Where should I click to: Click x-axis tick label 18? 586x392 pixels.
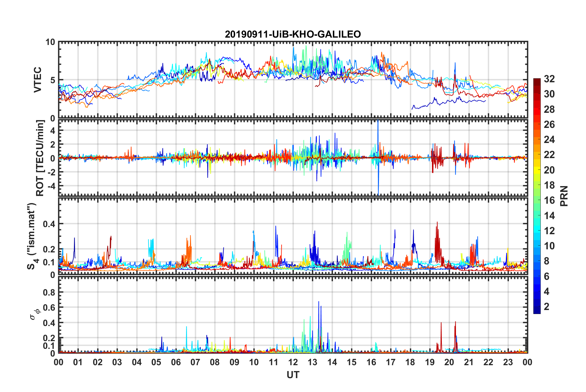click(410, 362)
